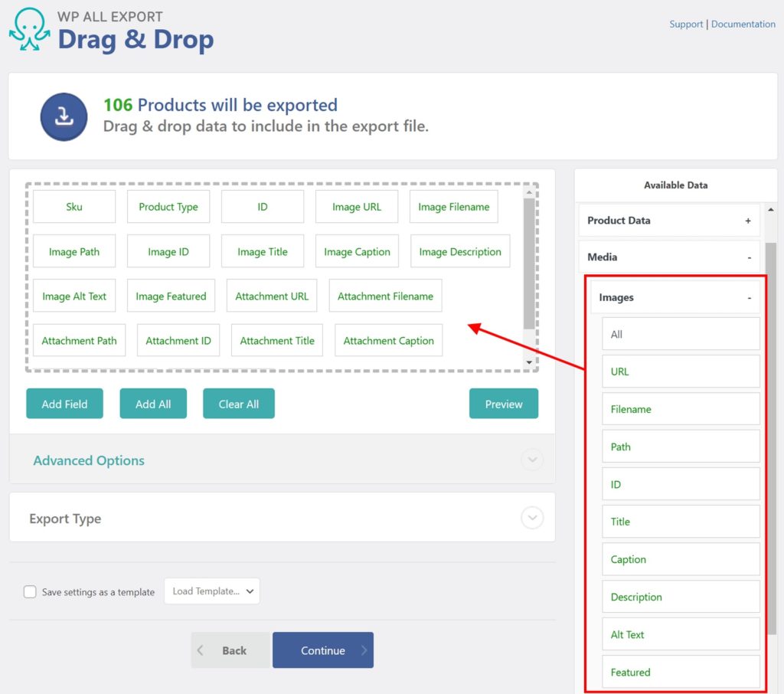
Task: Select the Alt Text item under Images
Action: pyautogui.click(x=680, y=634)
